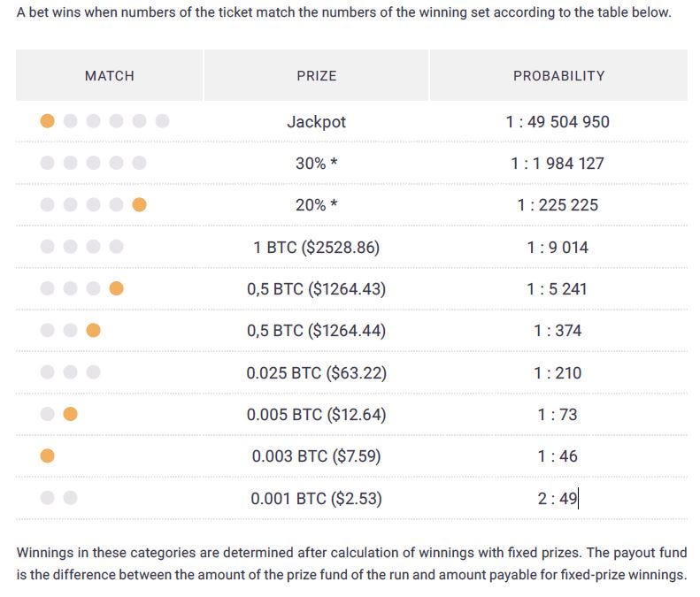Click the 30% * prize entry
The height and width of the screenshot is (597, 700).
pyautogui.click(x=316, y=164)
